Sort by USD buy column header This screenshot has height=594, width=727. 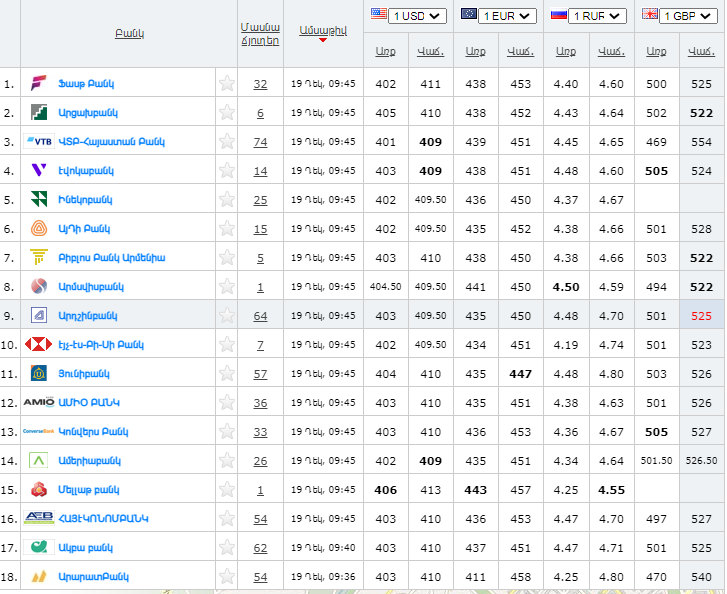(385, 51)
